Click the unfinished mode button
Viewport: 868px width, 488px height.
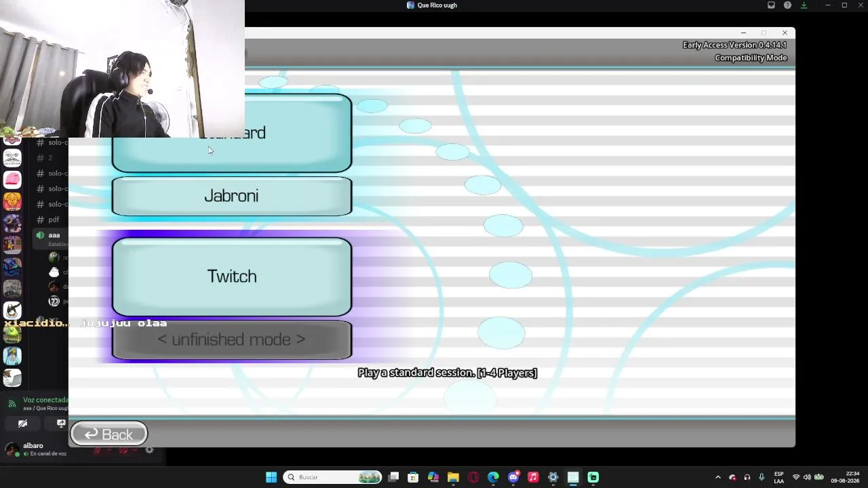click(232, 340)
